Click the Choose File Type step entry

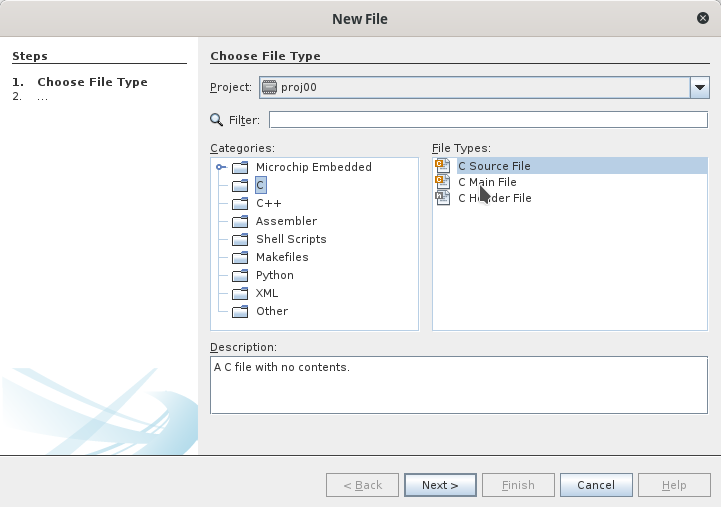92,82
